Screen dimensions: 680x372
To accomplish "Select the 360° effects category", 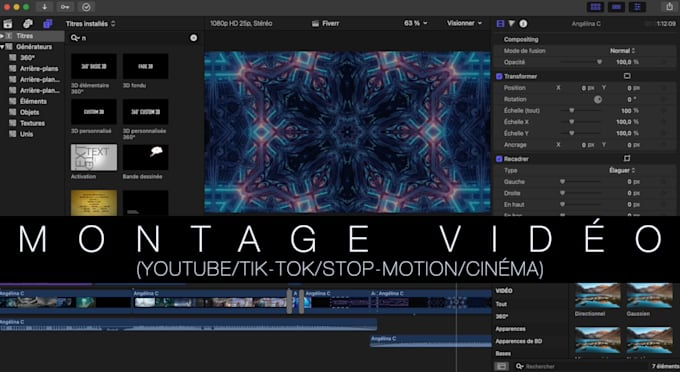I will point(502,317).
